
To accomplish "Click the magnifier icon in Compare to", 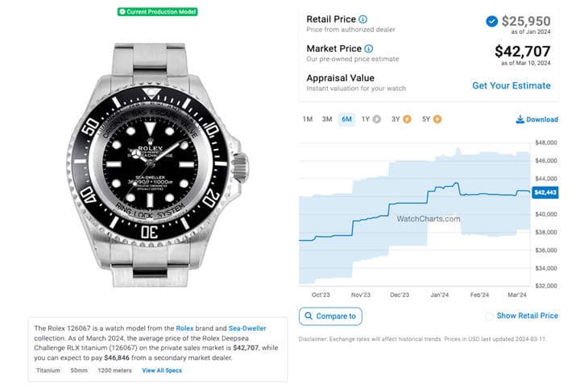I will coord(308,316).
